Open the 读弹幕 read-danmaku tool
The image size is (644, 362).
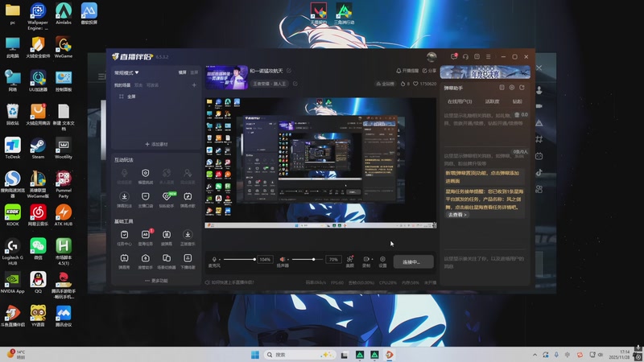pos(167,237)
